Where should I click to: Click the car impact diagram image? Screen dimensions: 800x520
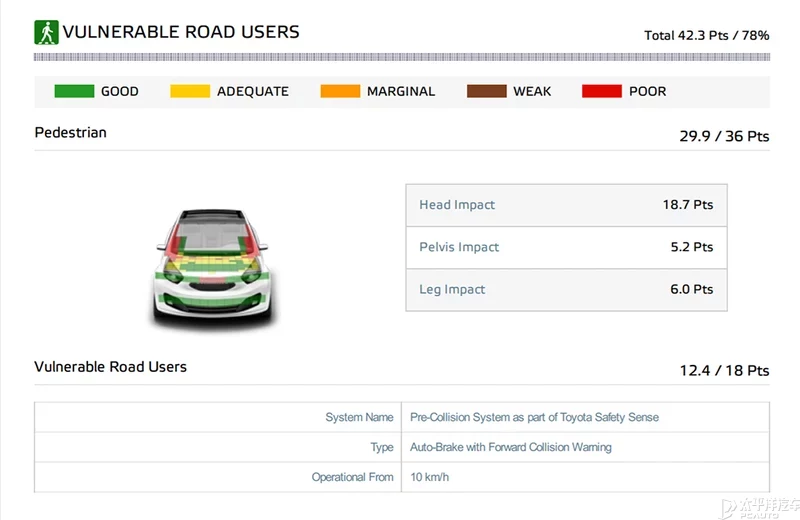(x=213, y=269)
